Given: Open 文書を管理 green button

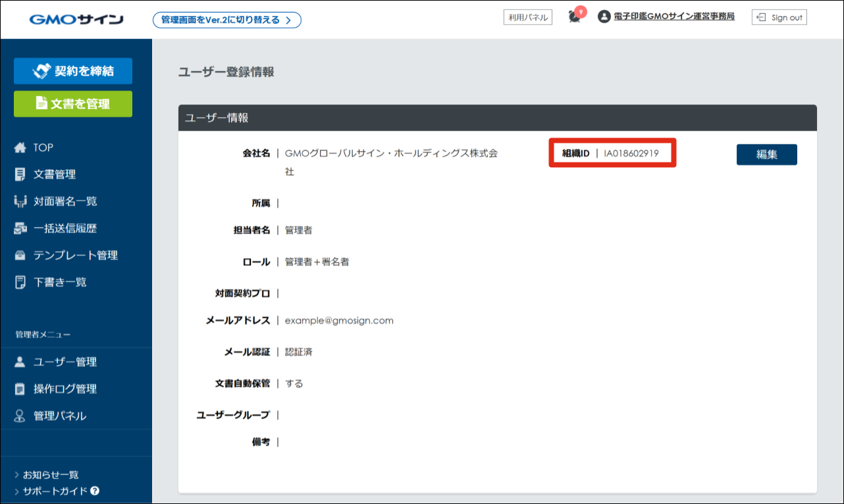Looking at the screenshot, I should click(73, 103).
